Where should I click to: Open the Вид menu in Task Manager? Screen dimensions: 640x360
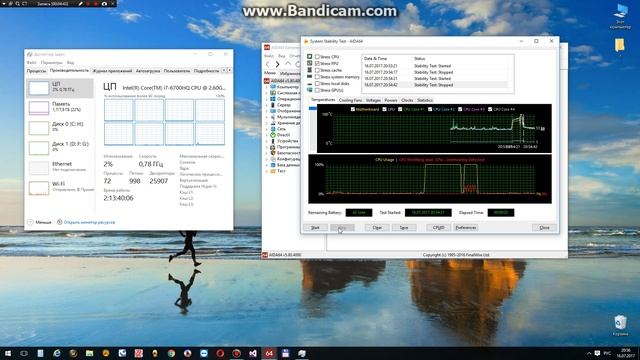pyautogui.click(x=70, y=63)
